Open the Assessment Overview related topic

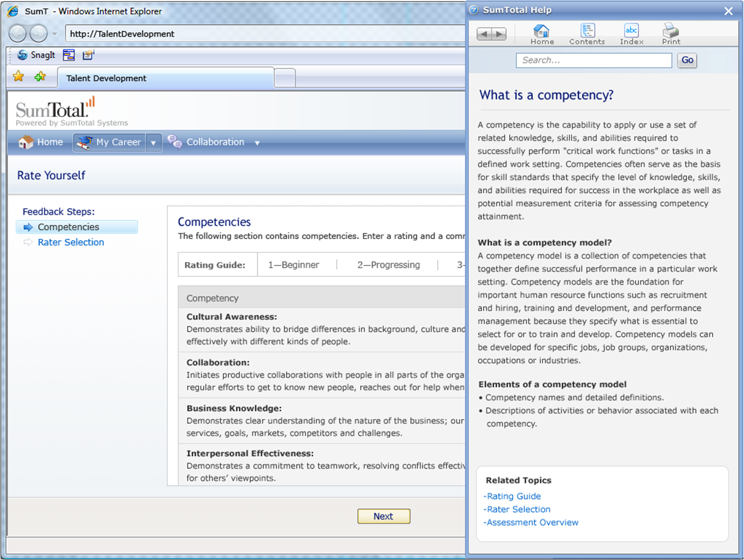click(x=531, y=522)
